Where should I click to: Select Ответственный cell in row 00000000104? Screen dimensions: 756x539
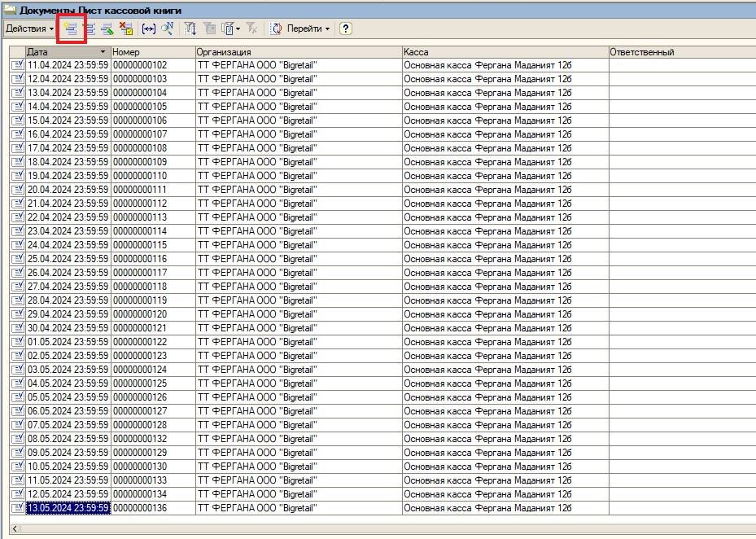coord(682,93)
